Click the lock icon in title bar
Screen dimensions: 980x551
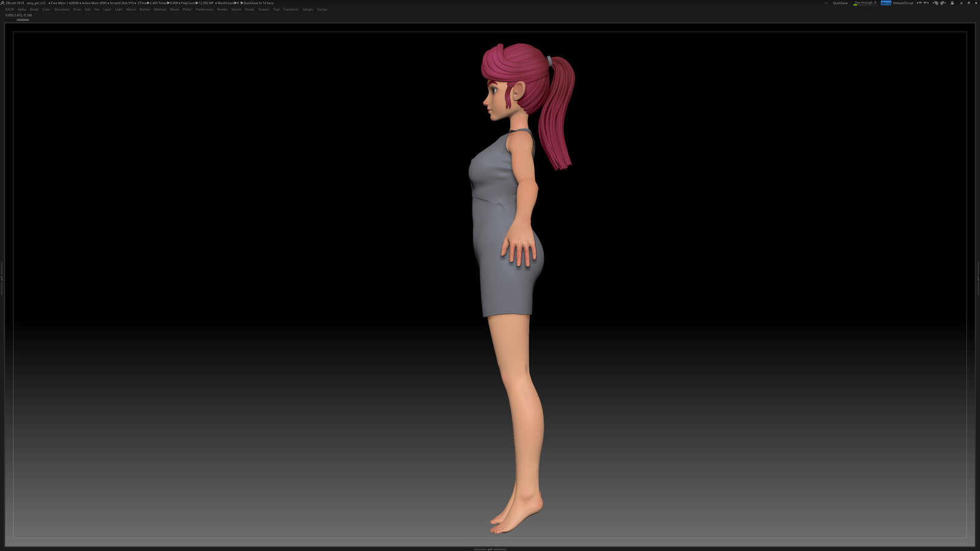952,3
